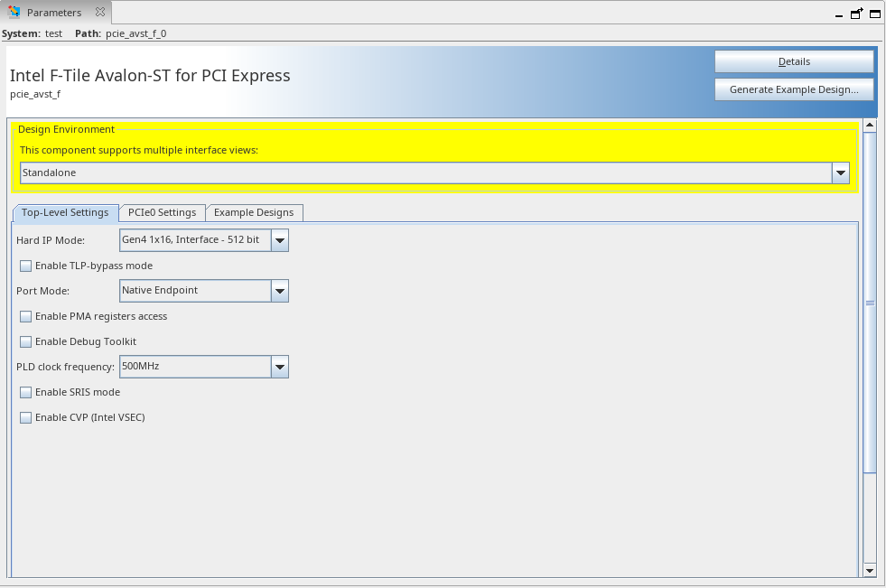The height and width of the screenshot is (588, 886).
Task: Click Native Endpoint combo box value
Action: pos(195,291)
